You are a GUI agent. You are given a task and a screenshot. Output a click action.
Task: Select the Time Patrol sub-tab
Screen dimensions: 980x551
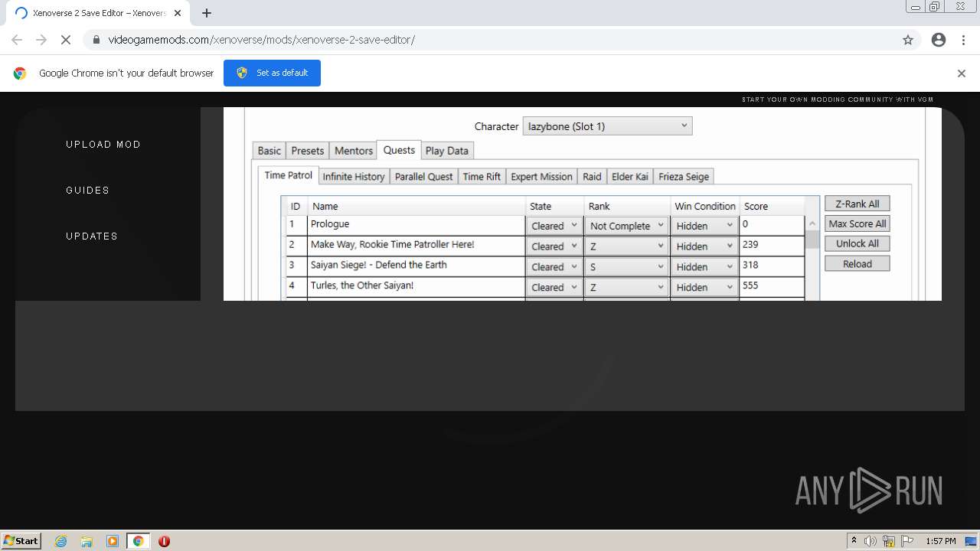(289, 175)
